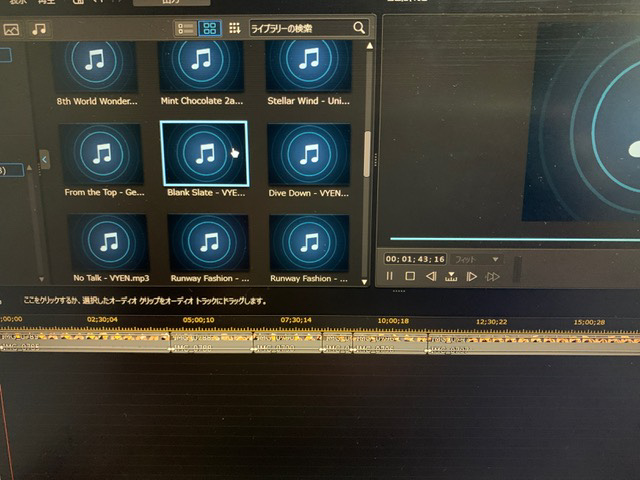Click the frame step mode button
The image size is (640, 480).
pos(451,277)
